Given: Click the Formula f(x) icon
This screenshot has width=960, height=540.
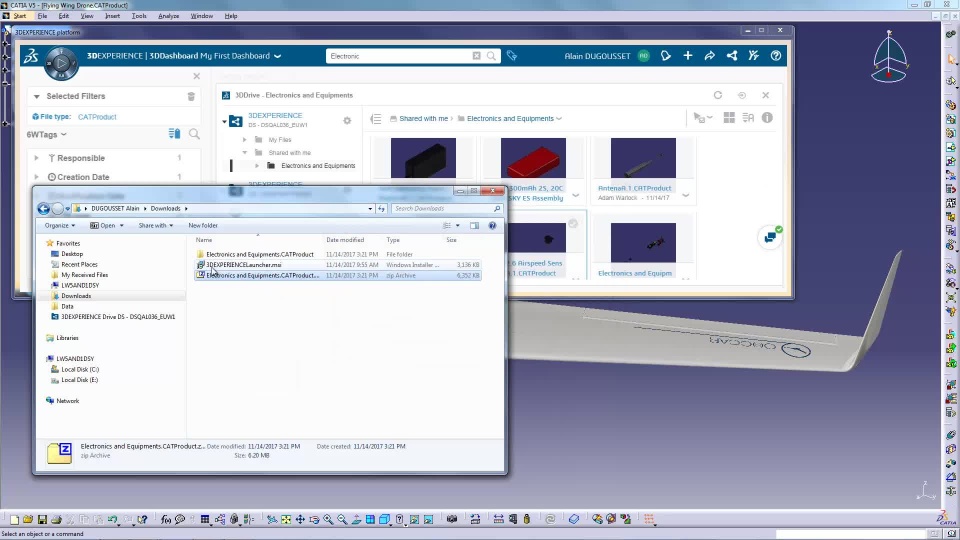Looking at the screenshot, I should click(x=165, y=519).
